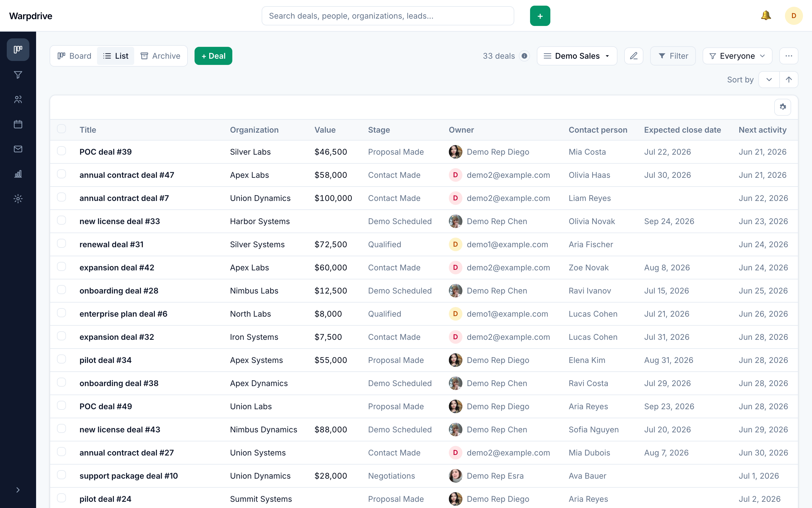The width and height of the screenshot is (812, 508).
Task: Sort by Expected close date column header
Action: [682, 130]
